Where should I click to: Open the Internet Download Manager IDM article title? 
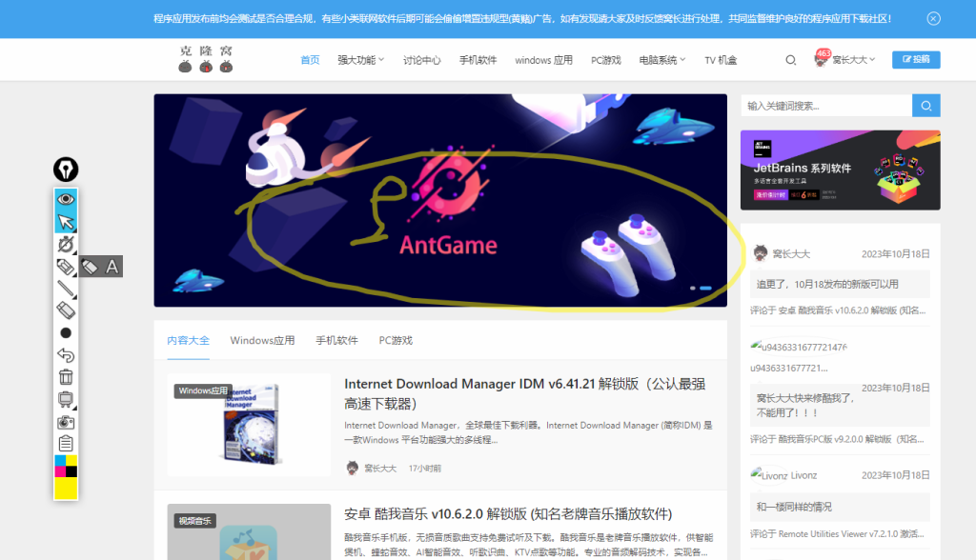(x=525, y=394)
